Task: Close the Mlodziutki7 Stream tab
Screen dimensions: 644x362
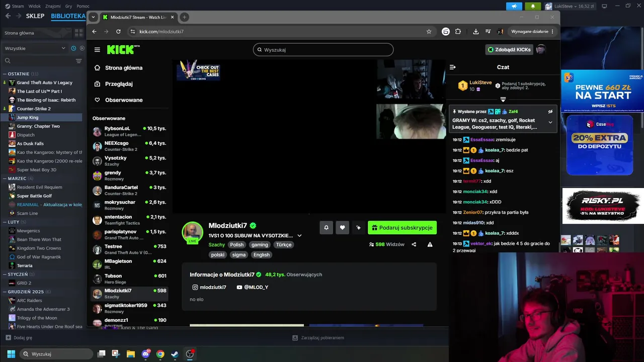Action: (x=172, y=17)
